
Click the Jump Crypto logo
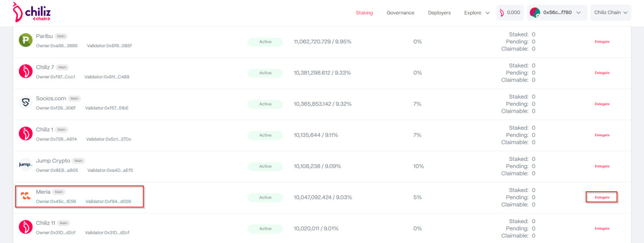(x=26, y=165)
